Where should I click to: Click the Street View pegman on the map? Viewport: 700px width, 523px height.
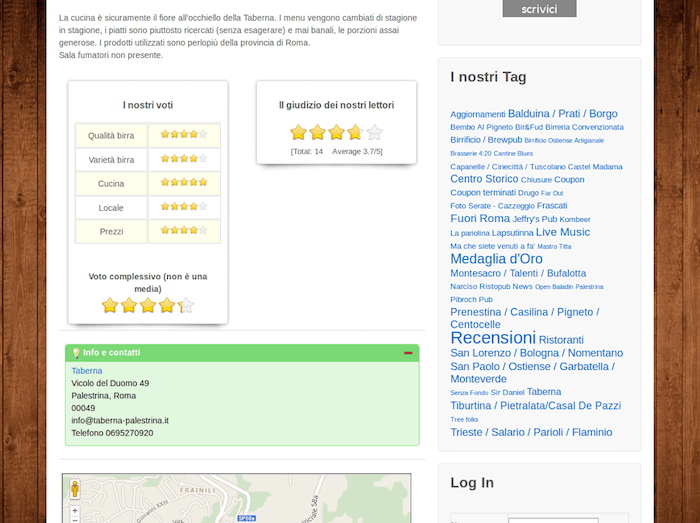pyautogui.click(x=75, y=489)
